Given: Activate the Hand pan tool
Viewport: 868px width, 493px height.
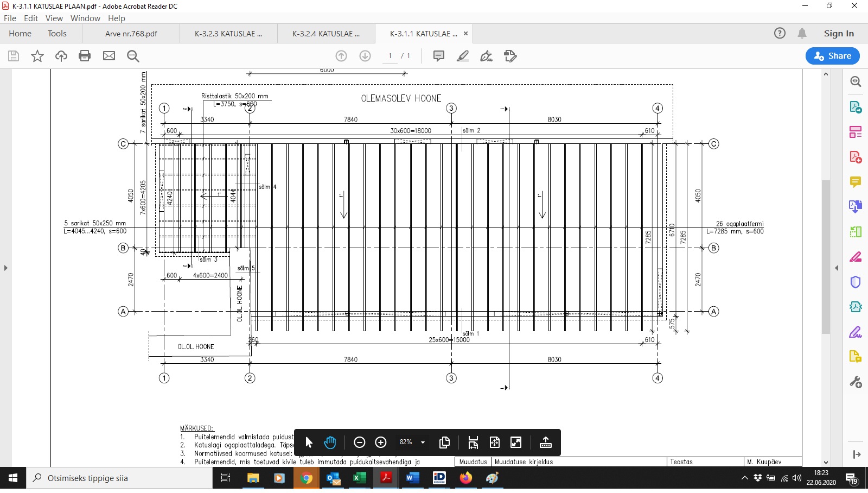Looking at the screenshot, I should click(x=330, y=443).
